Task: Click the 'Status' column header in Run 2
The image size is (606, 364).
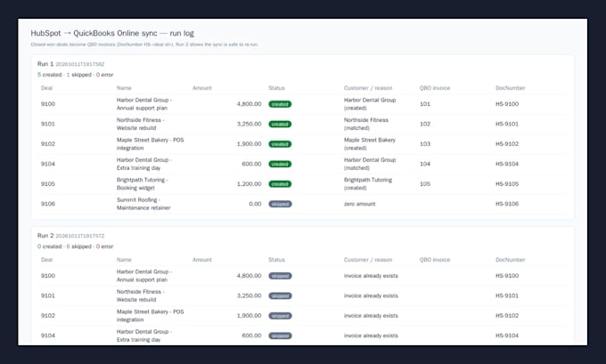Action: (277, 260)
